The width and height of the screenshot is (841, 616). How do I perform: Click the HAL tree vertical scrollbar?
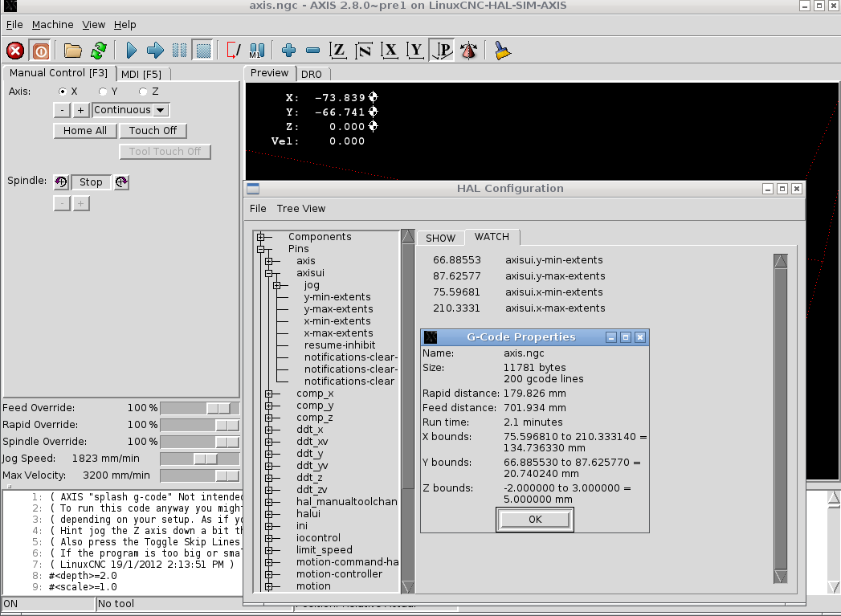408,412
